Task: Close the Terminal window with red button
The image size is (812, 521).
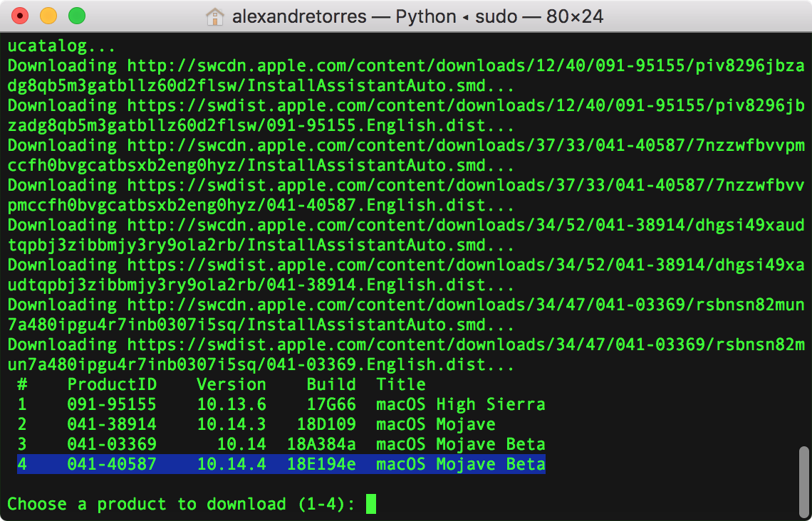Action: click(20, 16)
